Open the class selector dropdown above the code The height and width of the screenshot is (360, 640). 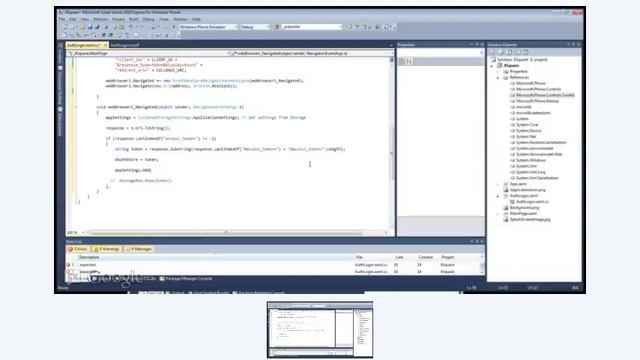point(148,53)
